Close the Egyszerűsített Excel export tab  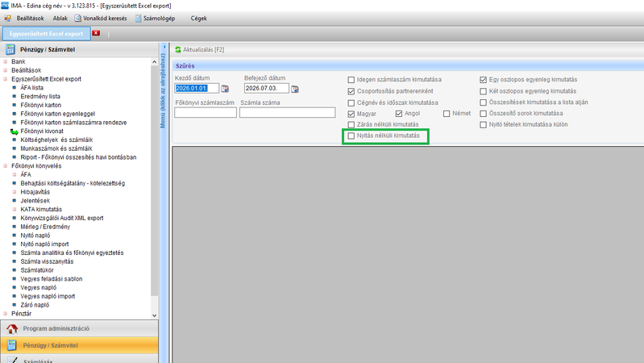click(x=96, y=33)
